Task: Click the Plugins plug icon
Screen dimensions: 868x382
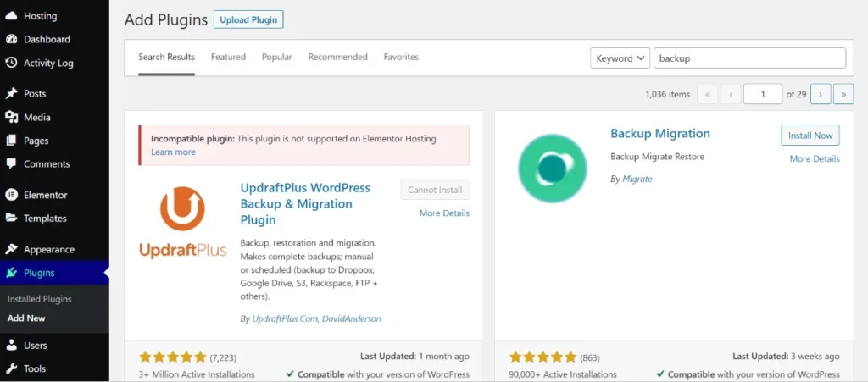Action: pos(11,273)
